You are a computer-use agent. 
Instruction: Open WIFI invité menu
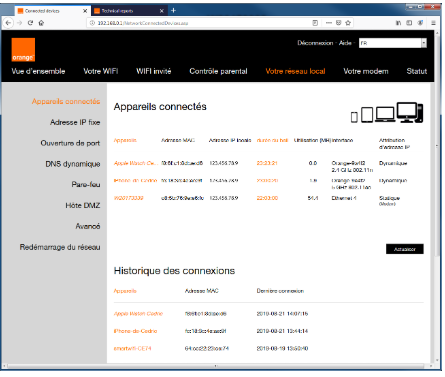click(154, 71)
